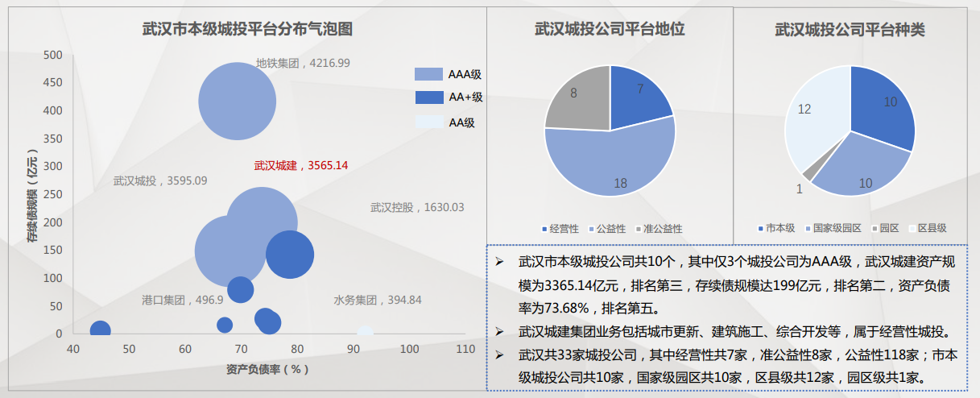Viewport: 980px width, 398px height.
Task: Click the y-axis title 存续债规模（亿元）
Action: (x=31, y=196)
